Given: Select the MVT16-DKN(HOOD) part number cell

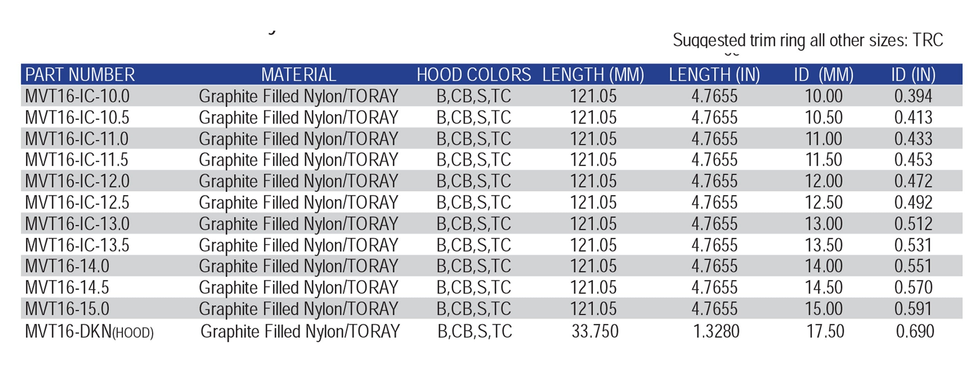Looking at the screenshot, I should click(89, 332).
